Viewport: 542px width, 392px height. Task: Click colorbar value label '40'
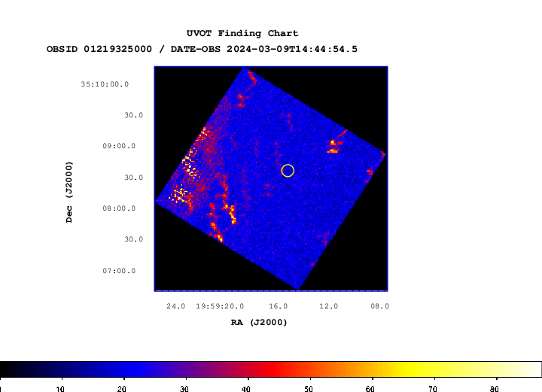[x=245, y=389]
